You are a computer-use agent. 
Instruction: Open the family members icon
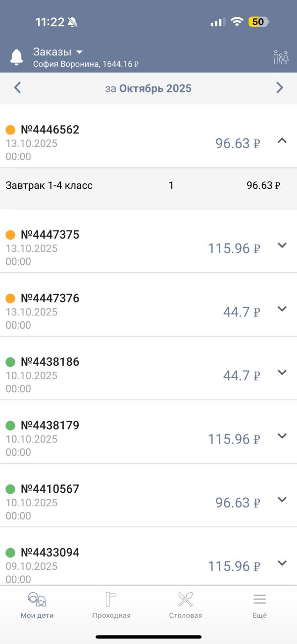(x=281, y=57)
